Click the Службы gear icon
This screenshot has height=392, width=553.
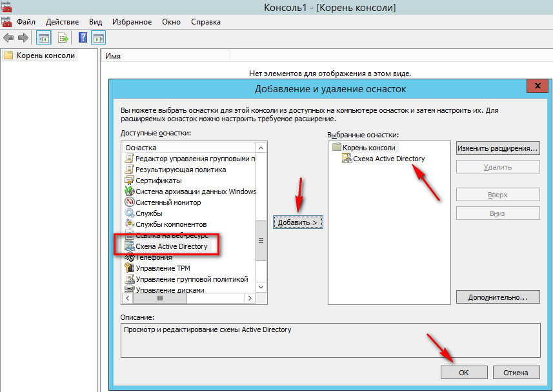130,213
